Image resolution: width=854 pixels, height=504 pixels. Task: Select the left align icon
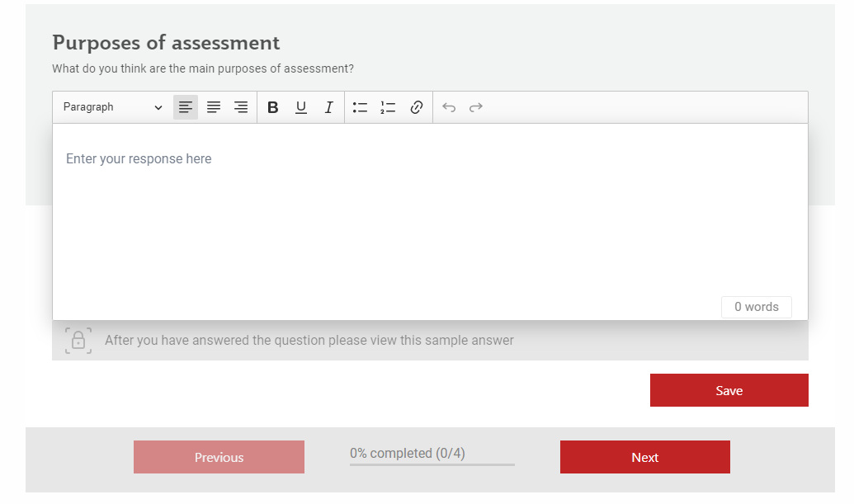click(186, 107)
